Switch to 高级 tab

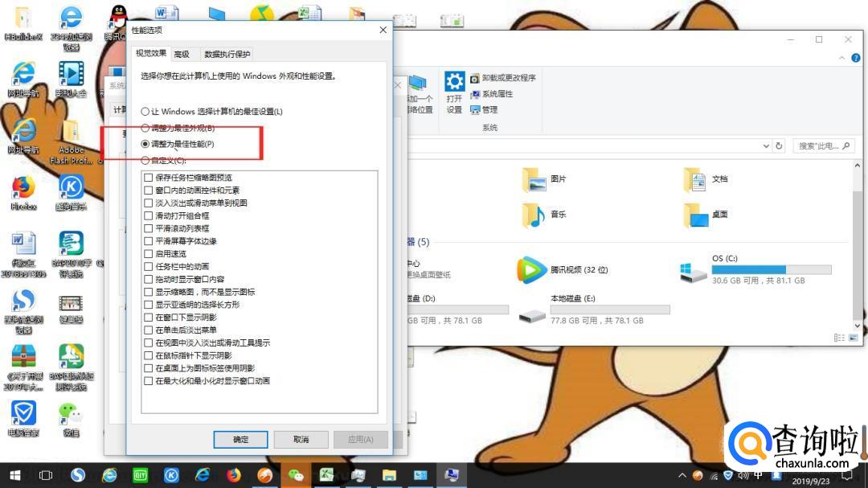[182, 55]
